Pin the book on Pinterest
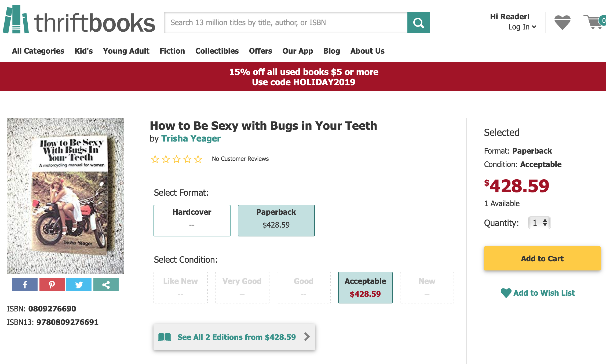Viewport: 606px width, 364px height. click(52, 284)
